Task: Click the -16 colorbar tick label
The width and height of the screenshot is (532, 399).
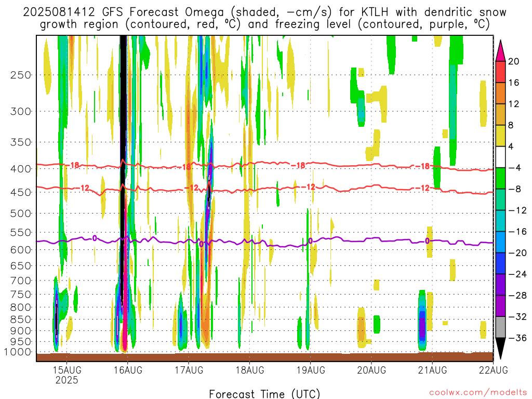Action: click(x=517, y=232)
